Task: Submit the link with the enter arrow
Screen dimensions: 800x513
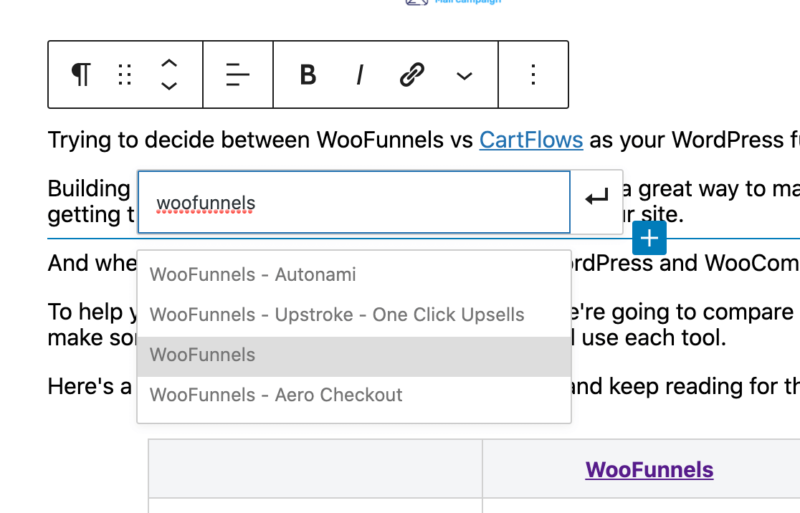Action: click(596, 197)
